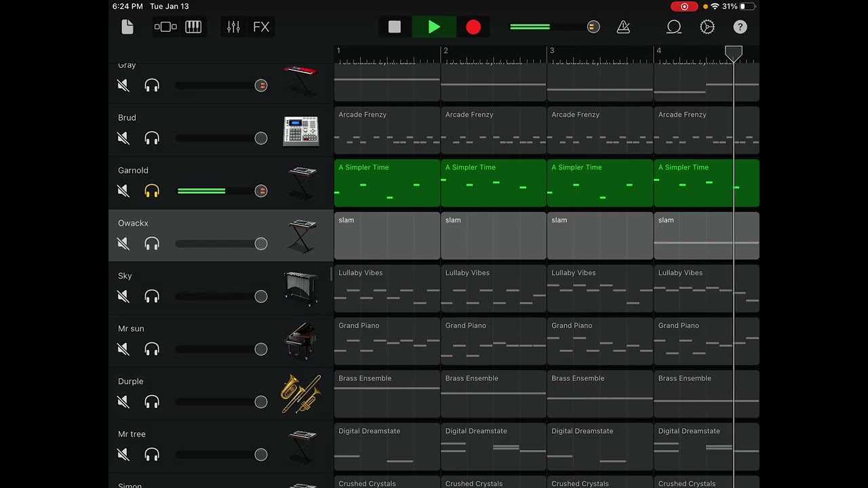Select the first A Simpler Time region
The width and height of the screenshot is (868, 488).
[x=387, y=183]
